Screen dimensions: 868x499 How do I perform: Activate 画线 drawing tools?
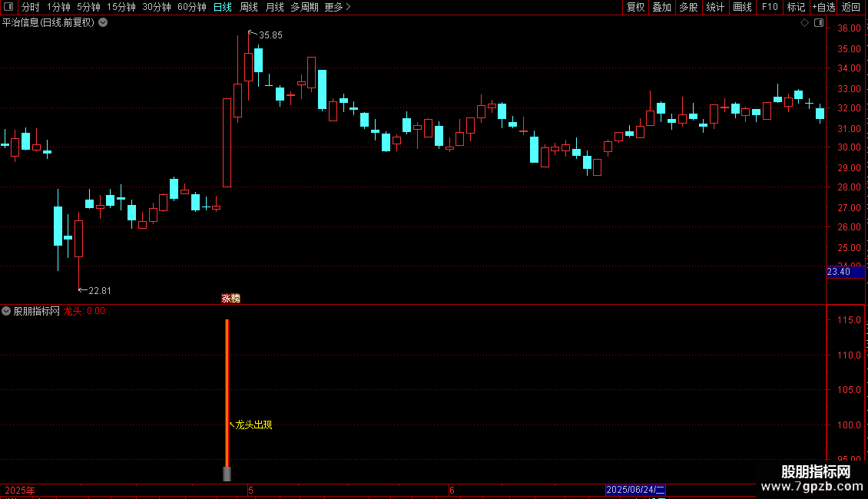point(742,7)
